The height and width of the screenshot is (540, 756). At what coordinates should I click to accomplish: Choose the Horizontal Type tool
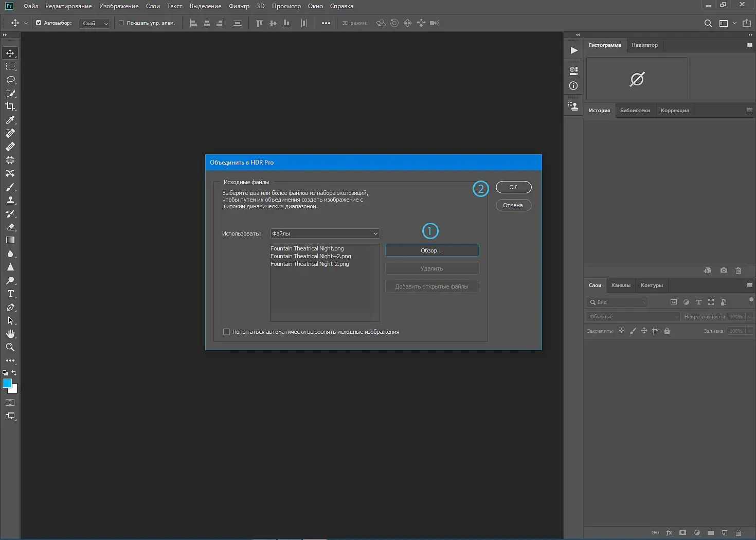tap(10, 294)
